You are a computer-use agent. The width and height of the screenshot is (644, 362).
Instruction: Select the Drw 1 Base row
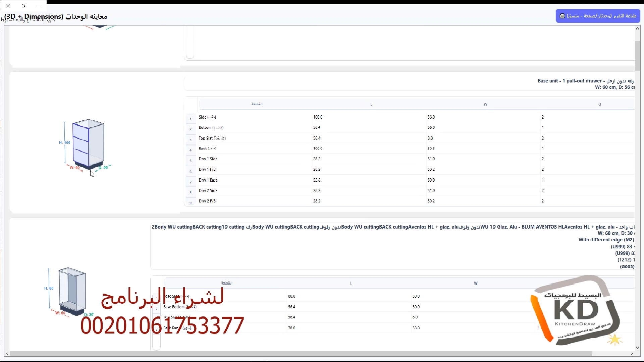coord(208,180)
